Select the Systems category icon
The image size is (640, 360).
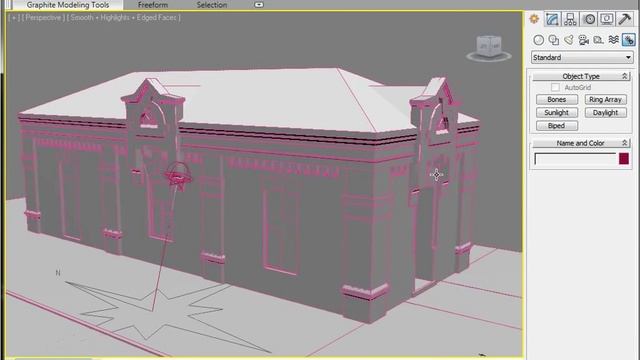[x=629, y=40]
